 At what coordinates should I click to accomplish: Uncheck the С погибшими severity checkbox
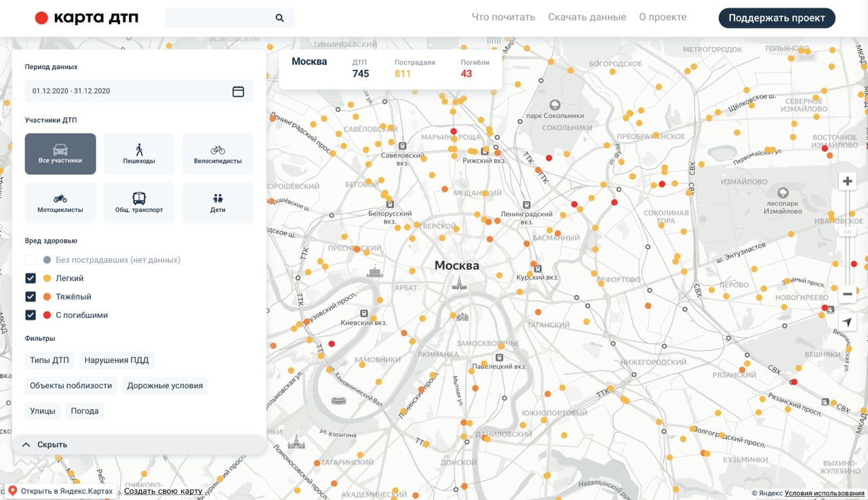(x=31, y=314)
